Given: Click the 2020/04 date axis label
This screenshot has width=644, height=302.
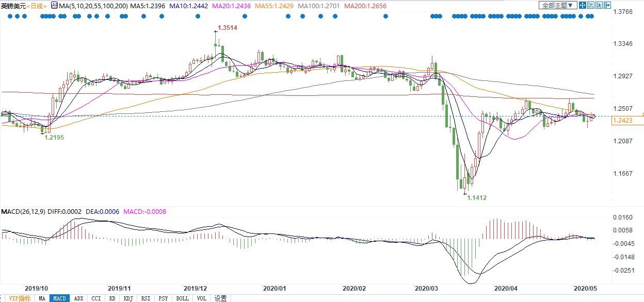Looking at the screenshot, I should click(506, 288).
